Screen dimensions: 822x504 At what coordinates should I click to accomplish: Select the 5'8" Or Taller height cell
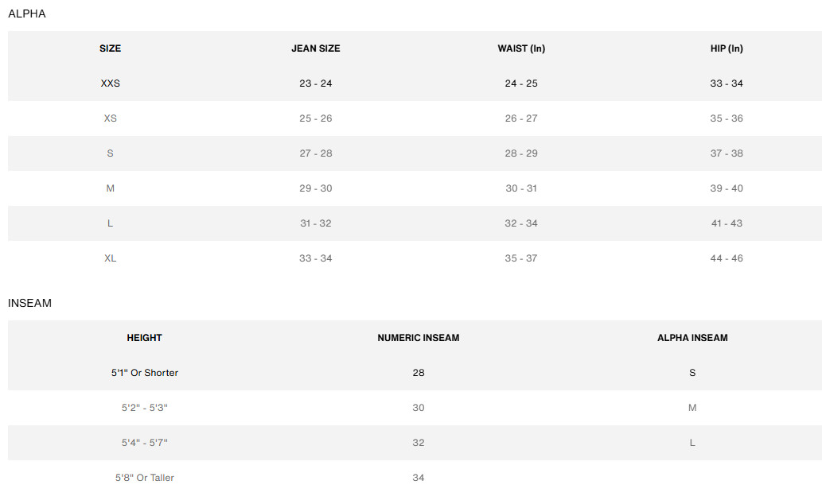click(145, 478)
